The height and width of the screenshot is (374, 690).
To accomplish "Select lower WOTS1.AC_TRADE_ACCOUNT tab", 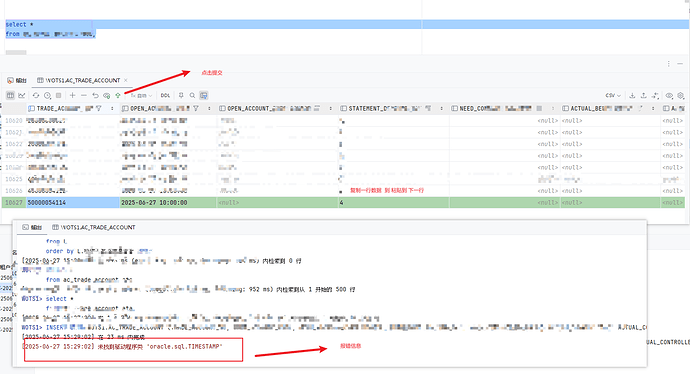I will (x=94, y=227).
